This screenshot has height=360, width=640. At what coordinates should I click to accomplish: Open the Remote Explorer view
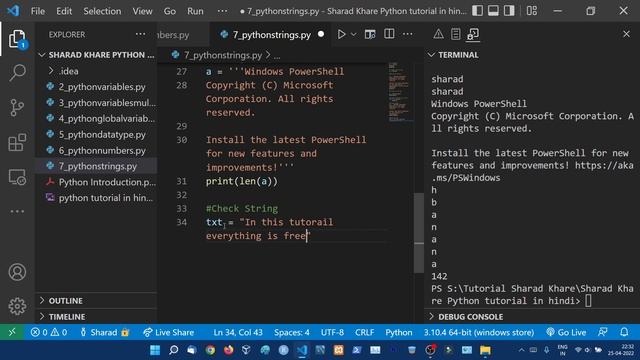point(17,178)
